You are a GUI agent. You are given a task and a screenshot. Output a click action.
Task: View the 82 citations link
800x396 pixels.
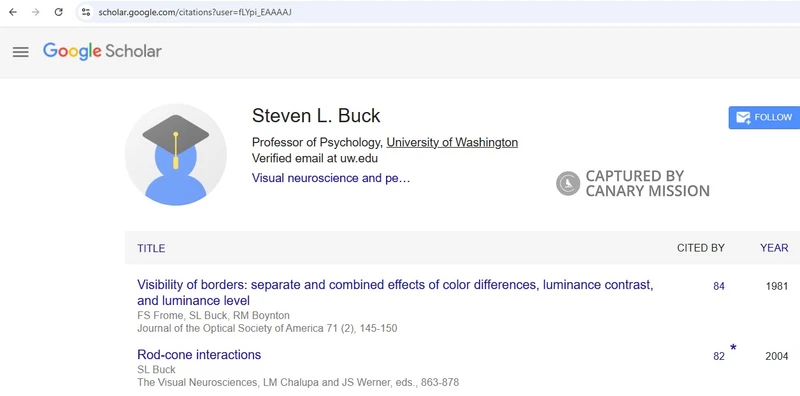coord(719,356)
